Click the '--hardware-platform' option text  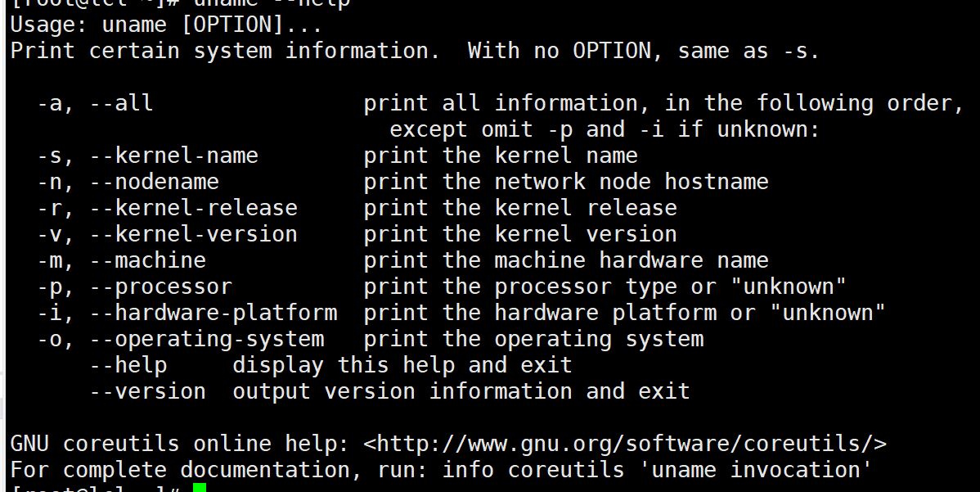coord(214,314)
